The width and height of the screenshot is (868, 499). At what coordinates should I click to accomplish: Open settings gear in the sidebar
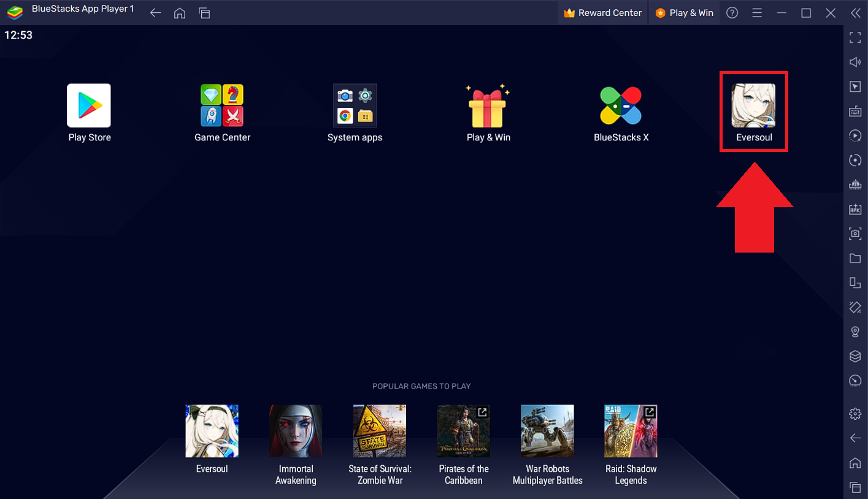(855, 414)
